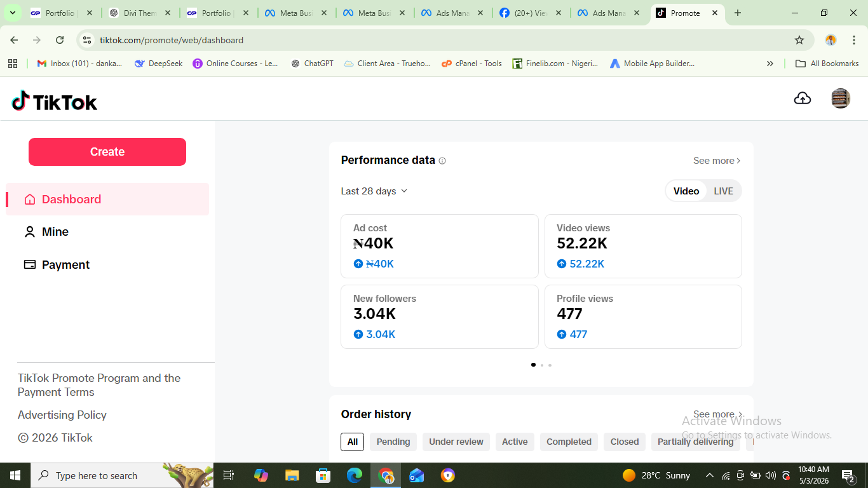Screen dimensions: 868x488
Task: Click the Performance data info icon
Action: click(442, 161)
